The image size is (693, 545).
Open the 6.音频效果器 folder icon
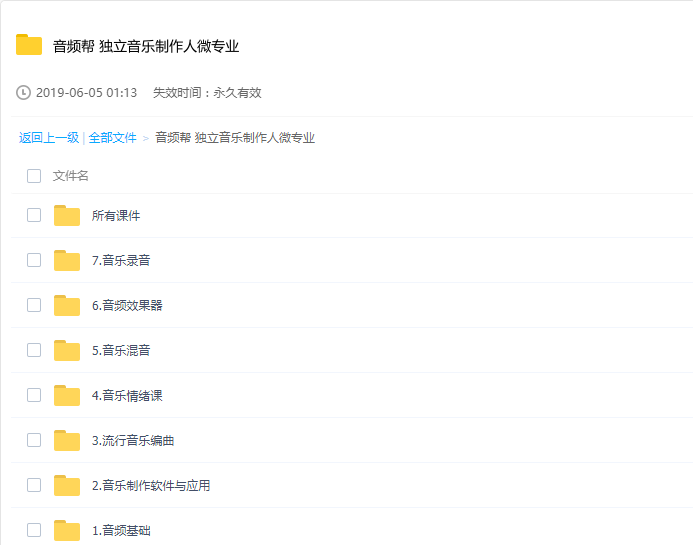[67, 305]
